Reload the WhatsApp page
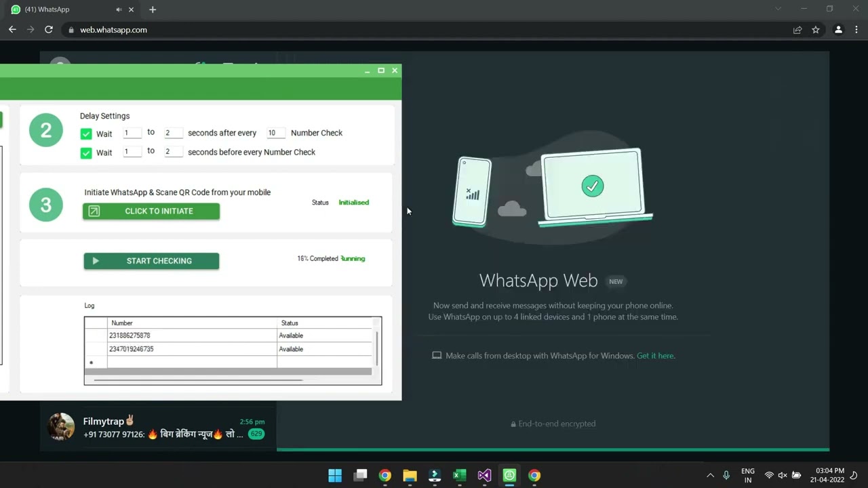Viewport: 868px width, 488px height. tap(49, 30)
